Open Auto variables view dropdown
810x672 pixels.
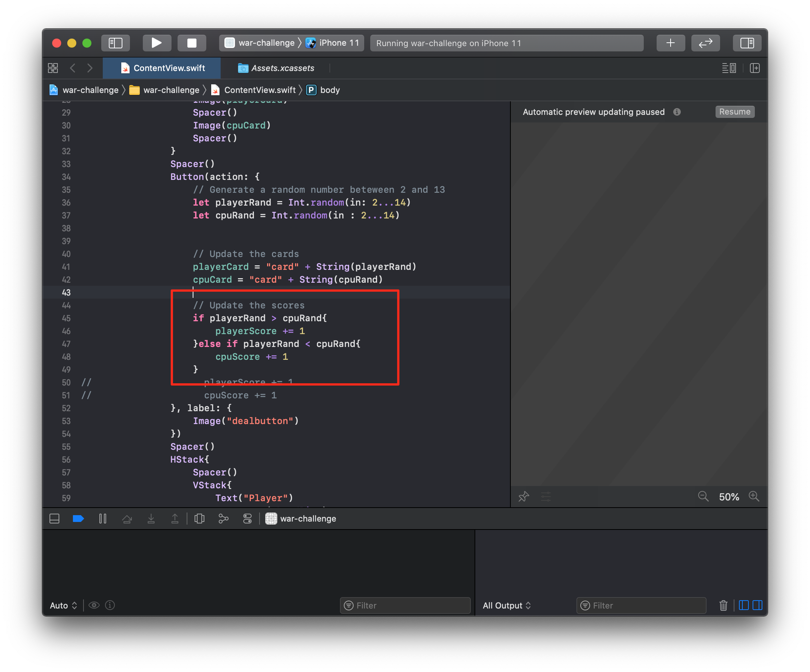click(x=63, y=605)
